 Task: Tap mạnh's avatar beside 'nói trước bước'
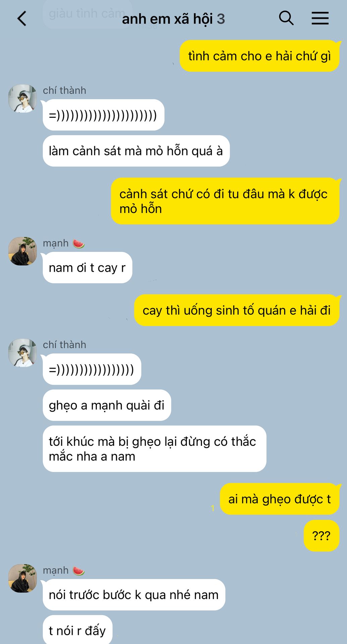(22, 578)
